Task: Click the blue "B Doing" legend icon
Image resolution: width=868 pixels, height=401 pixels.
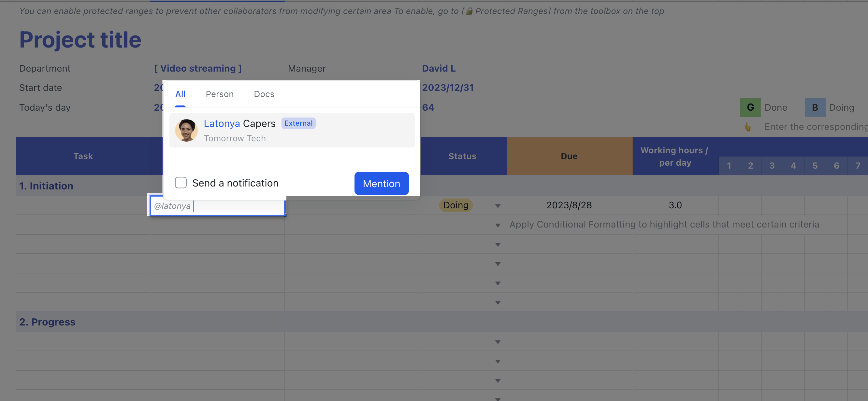Action: point(815,107)
